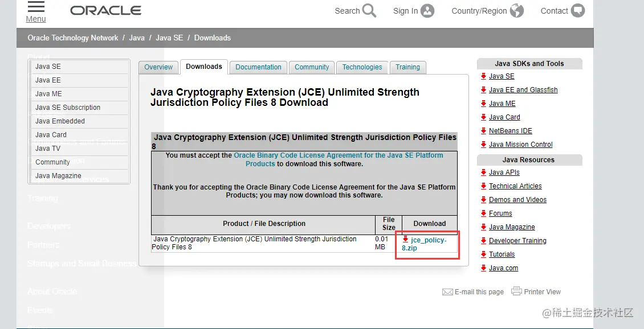644x329 pixels.
Task: Open the Java ME link under SDKs and Tools
Action: pos(502,104)
